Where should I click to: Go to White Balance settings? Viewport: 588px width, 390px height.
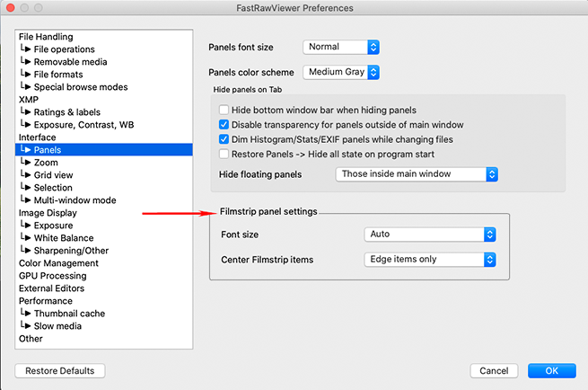[x=64, y=238]
